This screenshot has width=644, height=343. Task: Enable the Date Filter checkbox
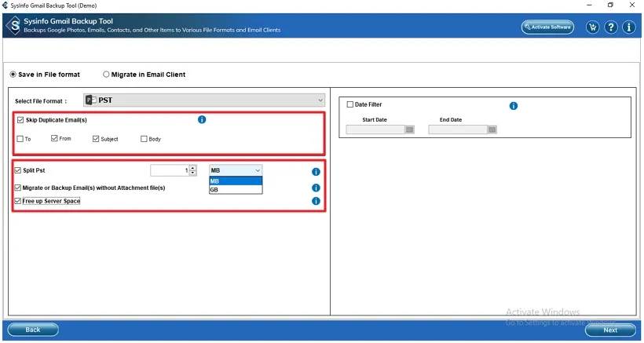point(350,104)
